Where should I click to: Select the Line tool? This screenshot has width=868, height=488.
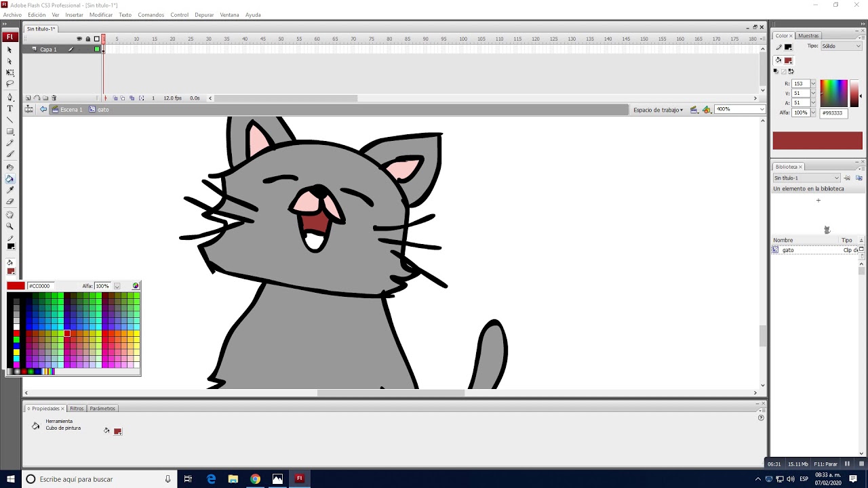(9, 120)
